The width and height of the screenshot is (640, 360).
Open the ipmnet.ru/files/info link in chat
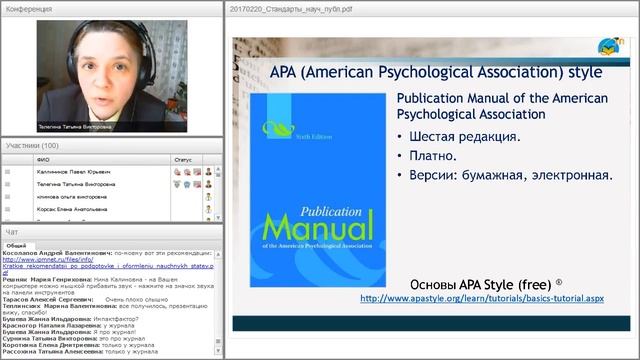[48, 260]
